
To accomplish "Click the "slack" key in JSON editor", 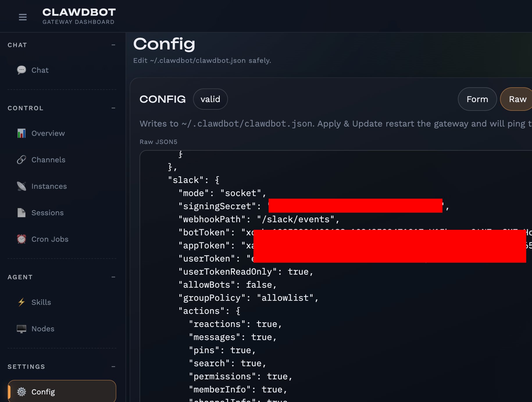I will [186, 180].
